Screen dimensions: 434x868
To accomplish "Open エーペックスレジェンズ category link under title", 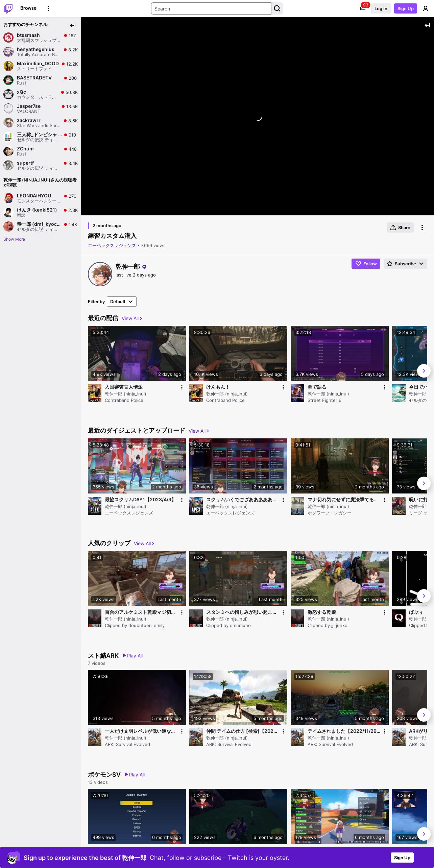I will [112, 246].
